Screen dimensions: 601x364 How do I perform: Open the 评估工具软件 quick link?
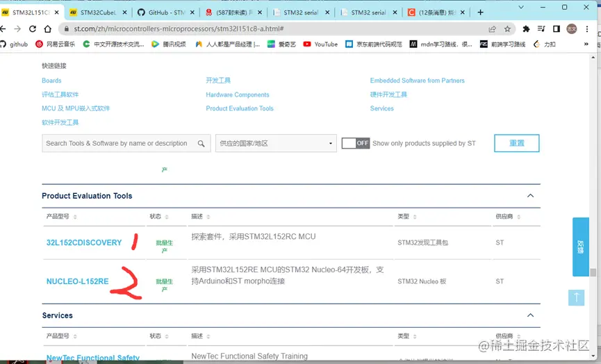click(60, 94)
